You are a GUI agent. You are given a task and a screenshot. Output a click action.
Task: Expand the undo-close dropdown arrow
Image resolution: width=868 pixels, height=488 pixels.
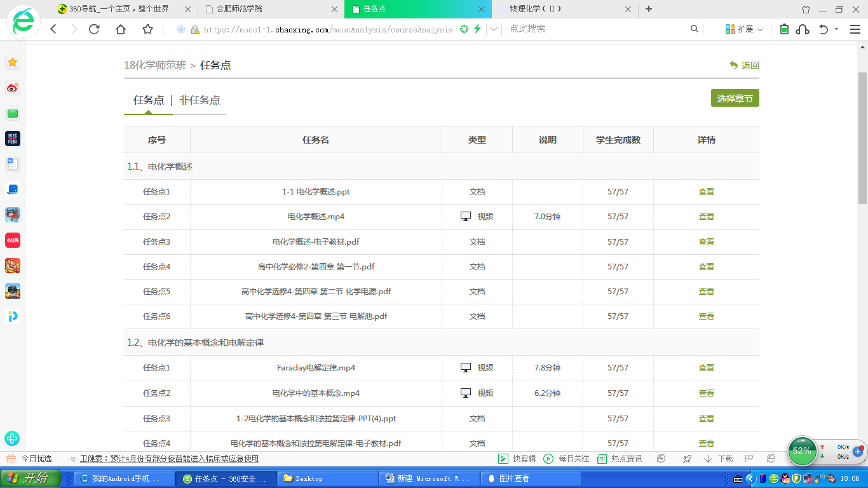coord(836,29)
